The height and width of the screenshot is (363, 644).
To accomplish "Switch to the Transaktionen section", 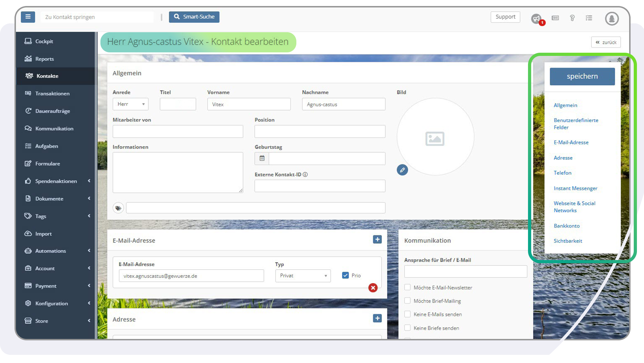I will (x=52, y=93).
